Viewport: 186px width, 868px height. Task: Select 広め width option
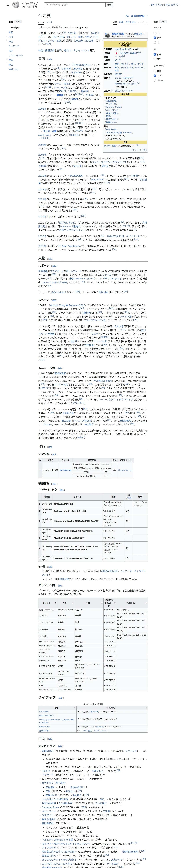coord(155,59)
